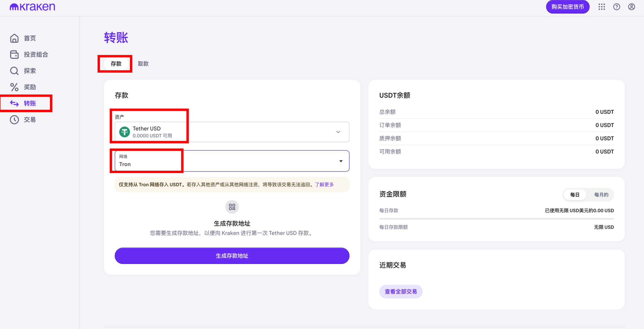The height and width of the screenshot is (329, 644).
Task: Click the 查看全部交易 button
Action: click(401, 291)
